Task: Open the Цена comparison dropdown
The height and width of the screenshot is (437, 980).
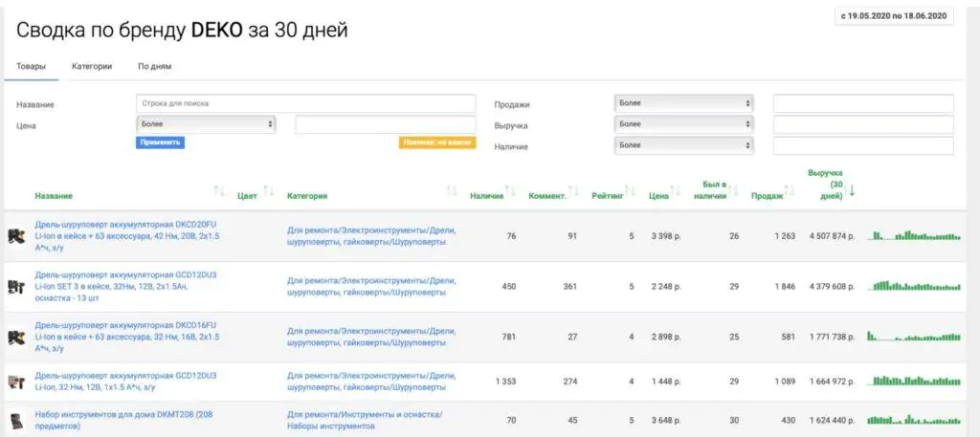Action: pyautogui.click(x=206, y=124)
